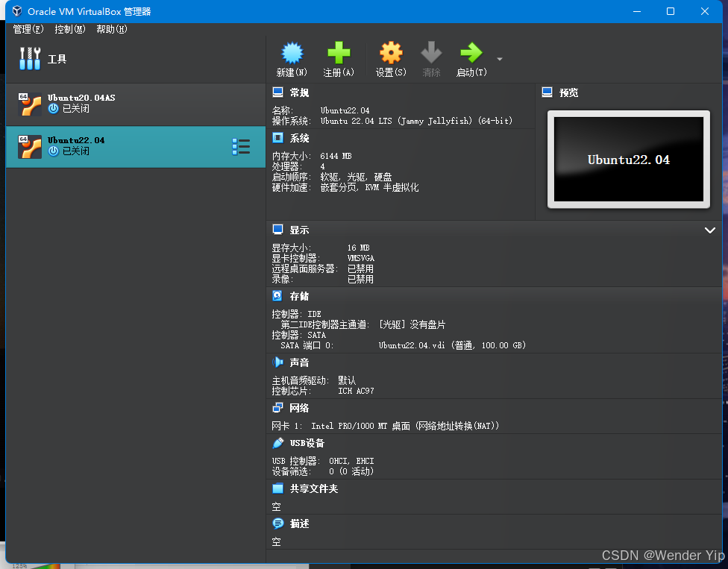Select the 工具 (Tools) icon

pyautogui.click(x=30, y=58)
